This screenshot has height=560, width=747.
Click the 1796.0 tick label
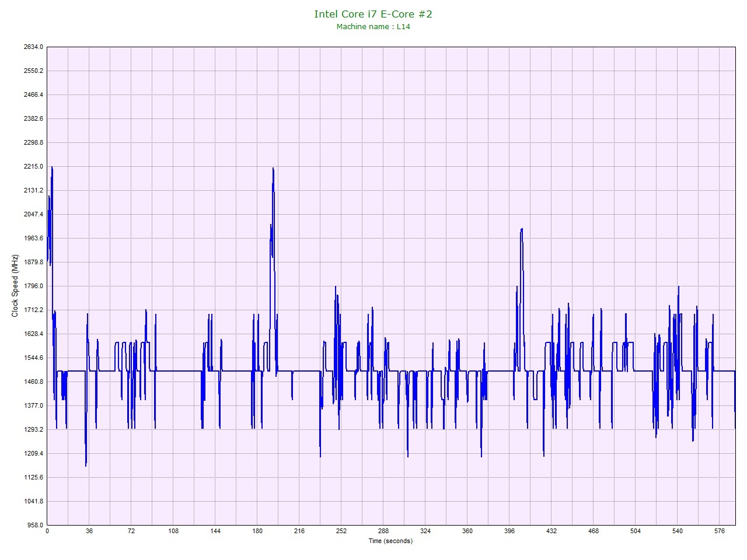pos(33,286)
